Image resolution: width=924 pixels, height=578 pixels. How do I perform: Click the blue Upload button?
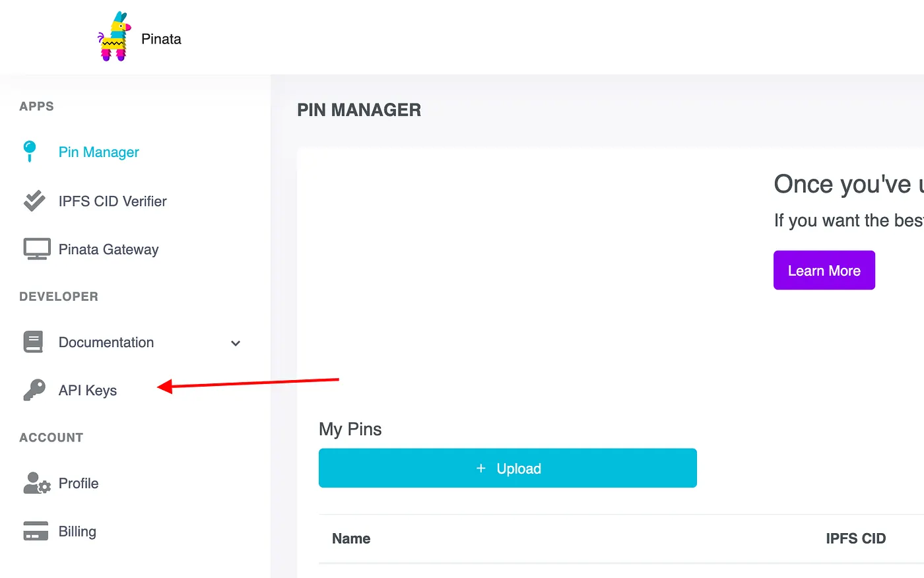coord(508,468)
